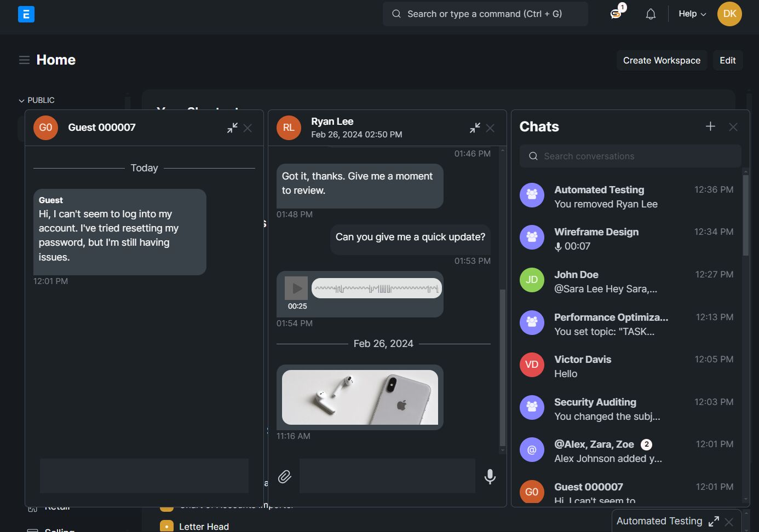Click the Create Workspace button
The width and height of the screenshot is (759, 532).
tap(662, 60)
